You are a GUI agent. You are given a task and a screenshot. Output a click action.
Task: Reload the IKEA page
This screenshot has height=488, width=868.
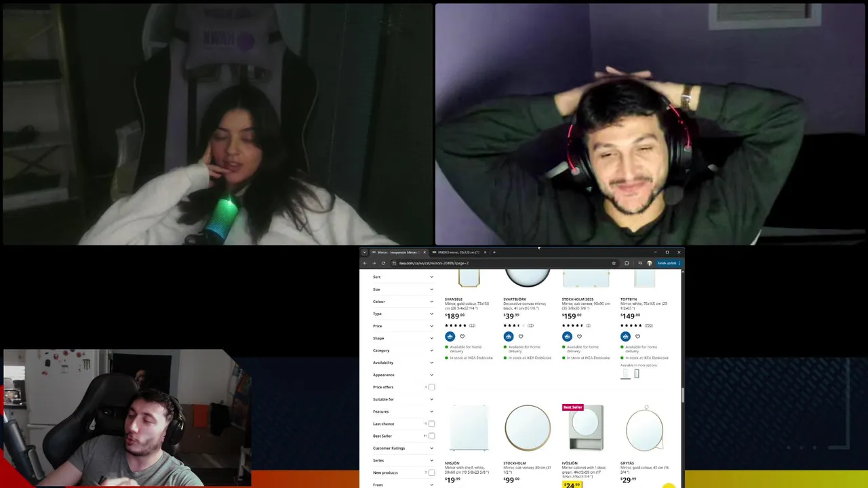383,263
